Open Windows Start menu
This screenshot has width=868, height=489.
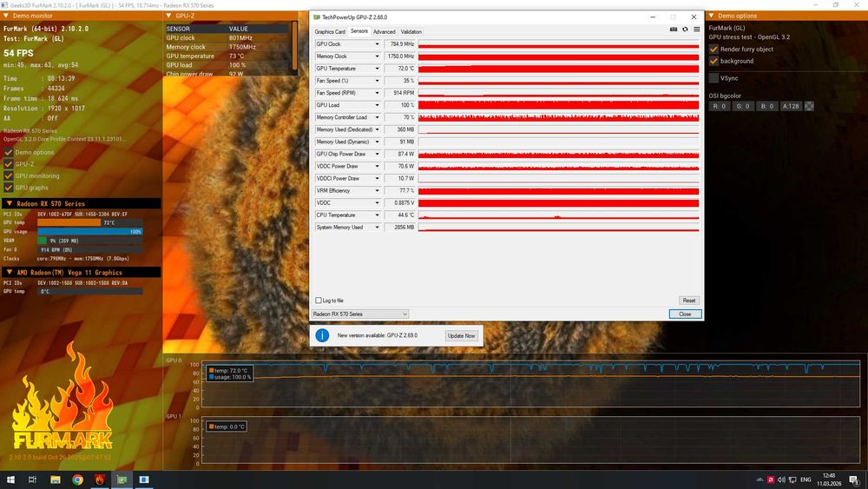tap(10, 479)
